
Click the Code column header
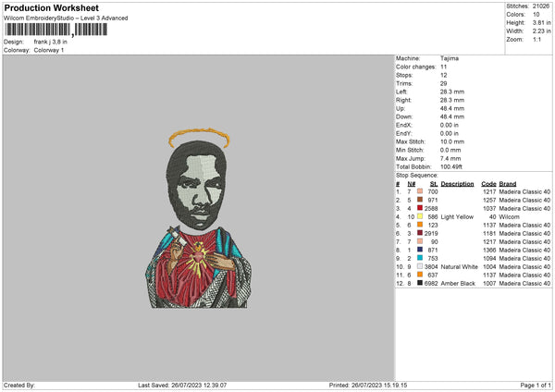click(488, 183)
